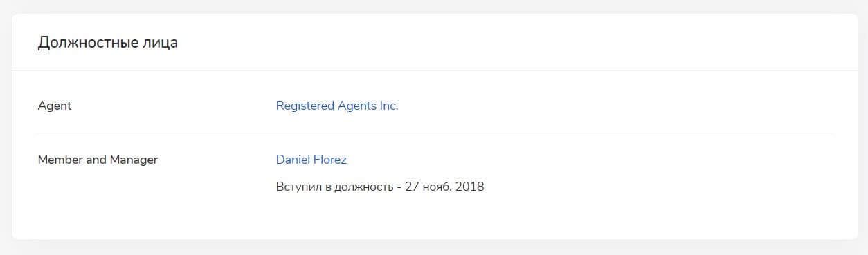The width and height of the screenshot is (868, 255).
Task: Click the date 27 нояб. 2018
Action: pyautogui.click(x=445, y=187)
